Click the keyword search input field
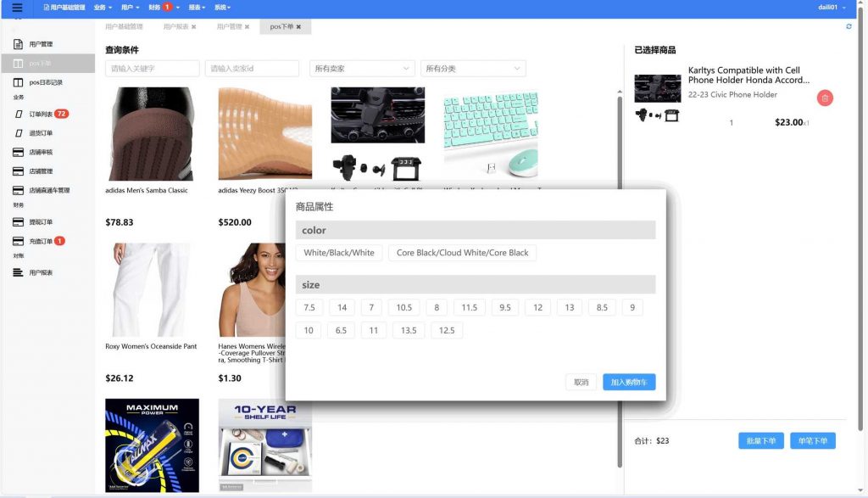This screenshot has height=498, width=868. point(153,69)
